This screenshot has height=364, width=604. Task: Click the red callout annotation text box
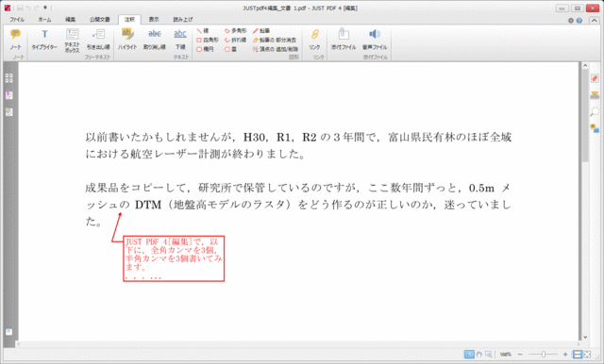(174, 258)
